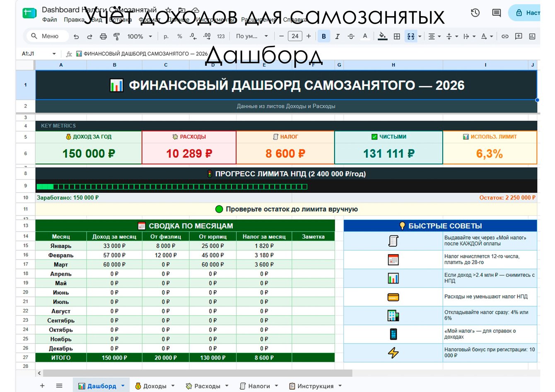555x392 pixels.
Task: Show the all sheets list
Action: pyautogui.click(x=59, y=386)
